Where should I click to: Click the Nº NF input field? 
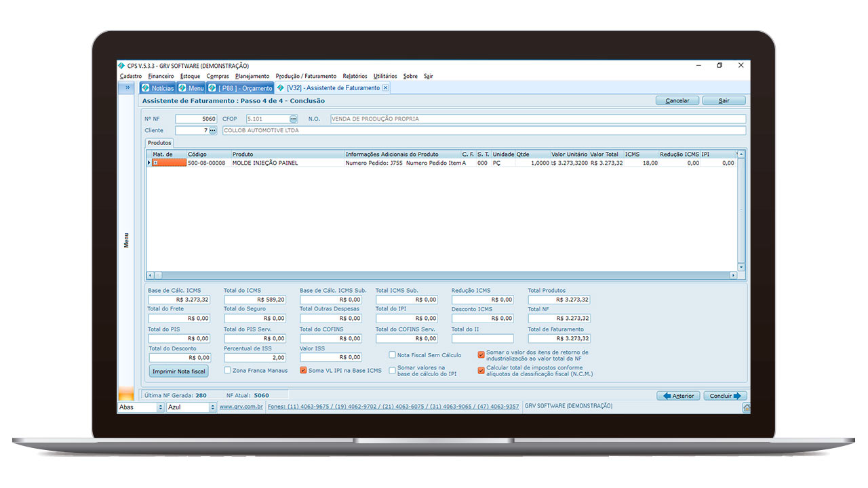click(196, 119)
